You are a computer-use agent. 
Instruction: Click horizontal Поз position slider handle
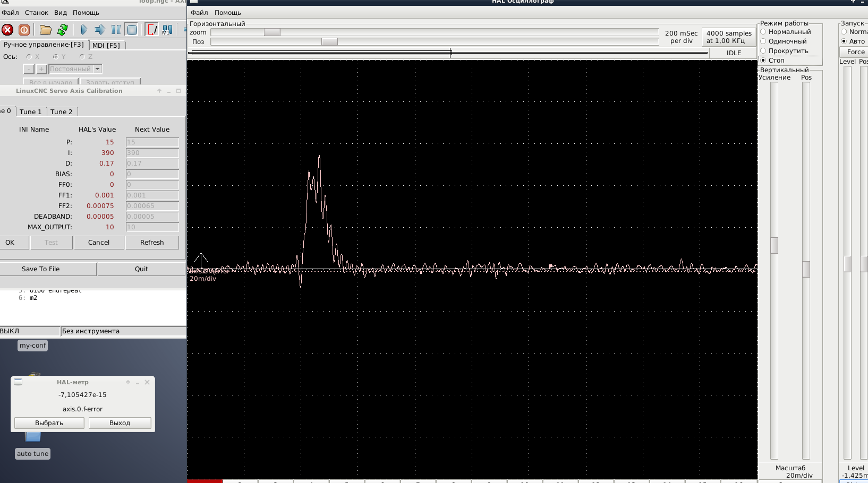click(x=329, y=42)
